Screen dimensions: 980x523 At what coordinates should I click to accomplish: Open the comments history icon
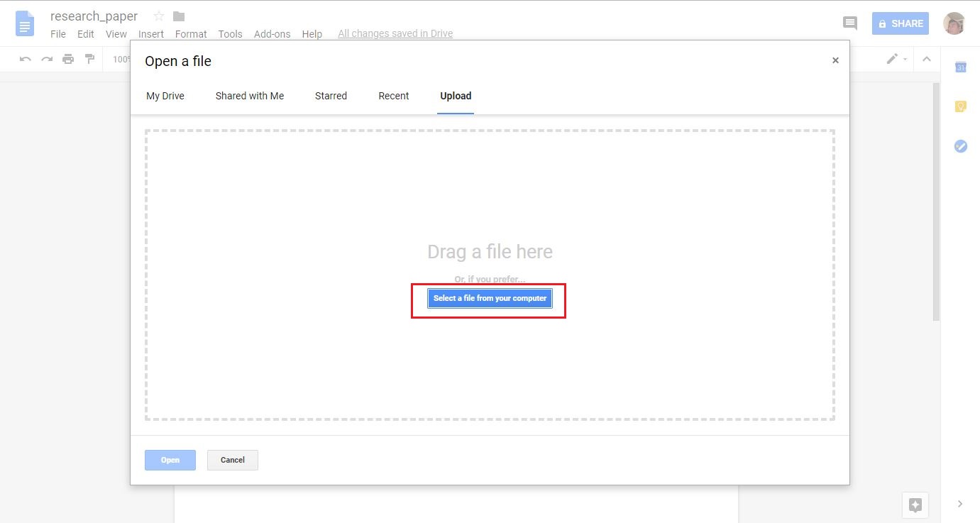[x=850, y=23]
